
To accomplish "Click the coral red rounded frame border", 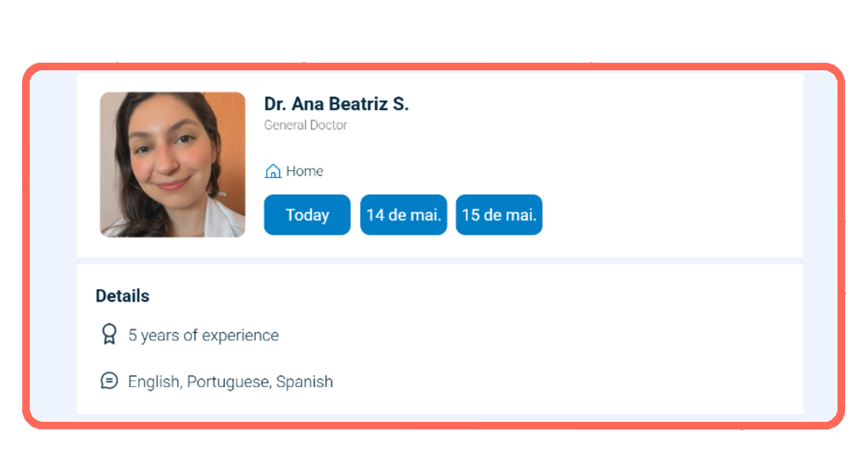I will coord(433,67).
